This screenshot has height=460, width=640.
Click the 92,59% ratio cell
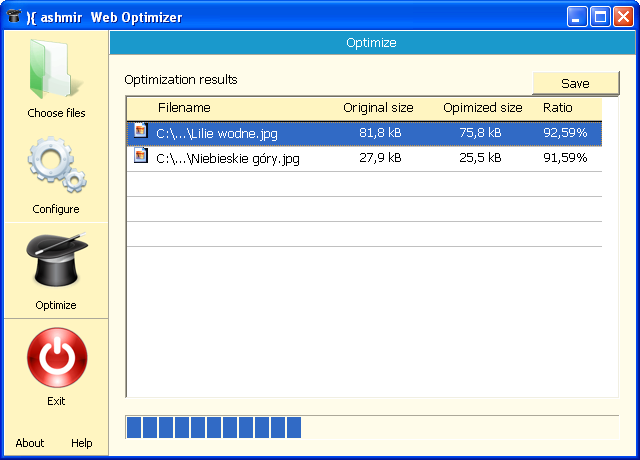565,133
